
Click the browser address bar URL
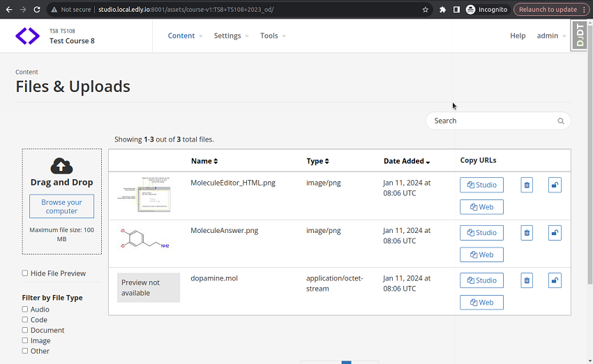pos(186,10)
